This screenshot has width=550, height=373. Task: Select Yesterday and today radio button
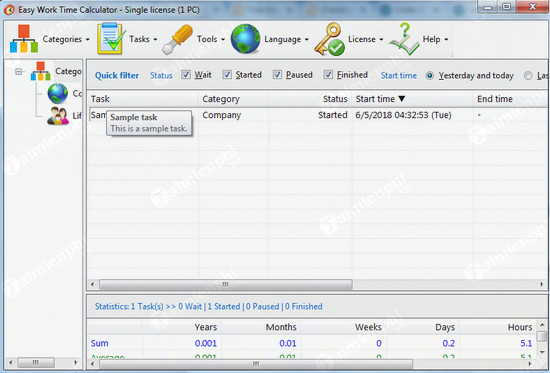tap(430, 75)
